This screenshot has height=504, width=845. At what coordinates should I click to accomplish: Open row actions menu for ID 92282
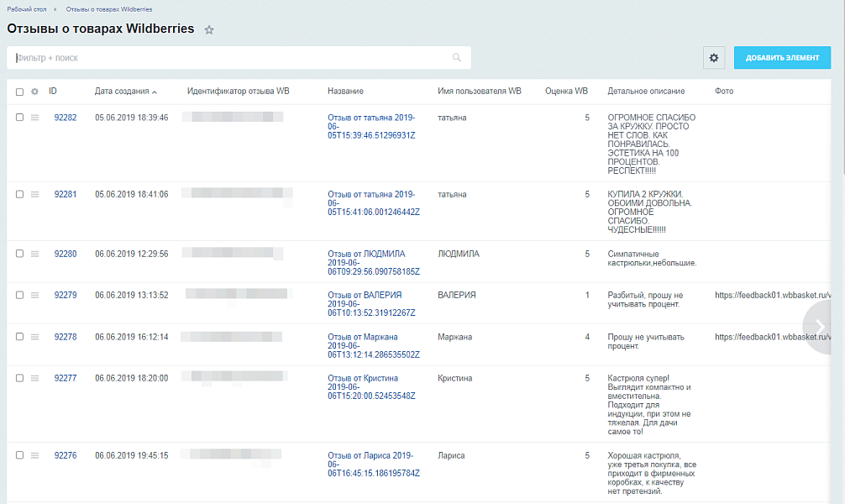[x=35, y=118]
